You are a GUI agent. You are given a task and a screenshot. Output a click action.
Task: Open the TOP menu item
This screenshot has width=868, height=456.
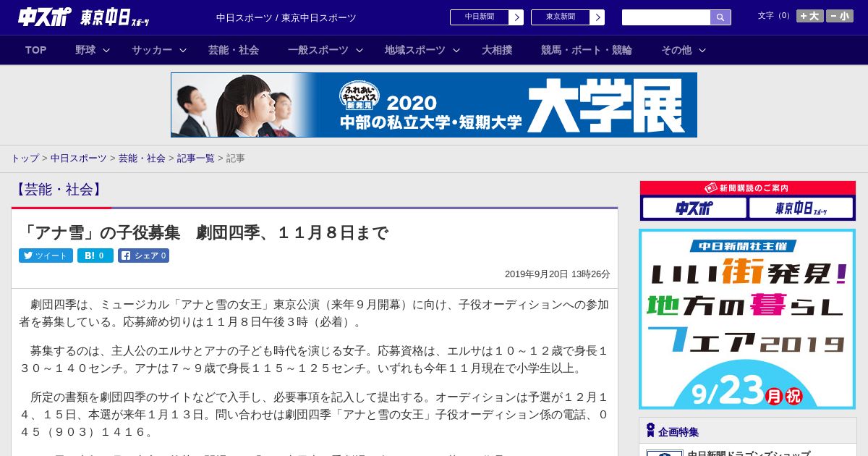35,50
